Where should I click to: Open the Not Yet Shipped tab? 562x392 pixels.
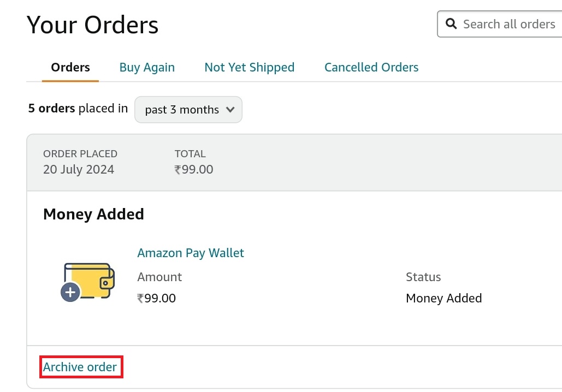pos(250,67)
